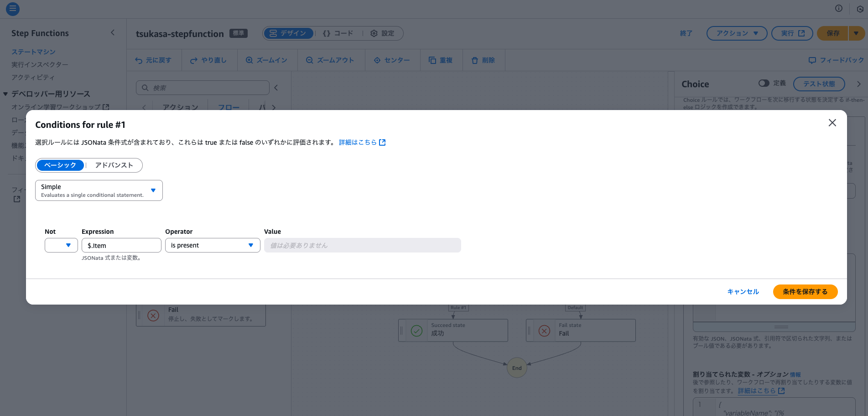Open the ステートマシン link
This screenshot has width=868, height=416.
(x=33, y=52)
